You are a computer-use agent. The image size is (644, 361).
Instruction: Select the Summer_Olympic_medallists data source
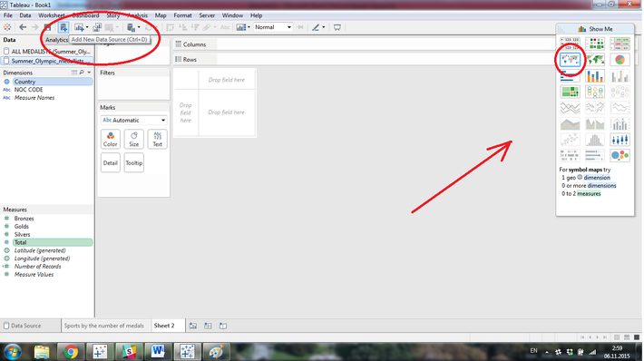pyautogui.click(x=47, y=61)
